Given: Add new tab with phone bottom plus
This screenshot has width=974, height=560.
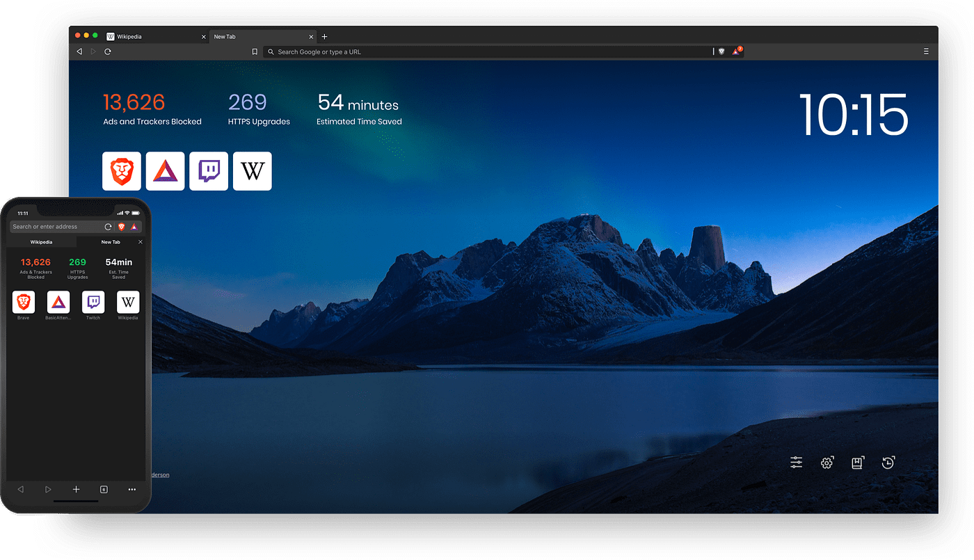Looking at the screenshot, I should click(76, 490).
